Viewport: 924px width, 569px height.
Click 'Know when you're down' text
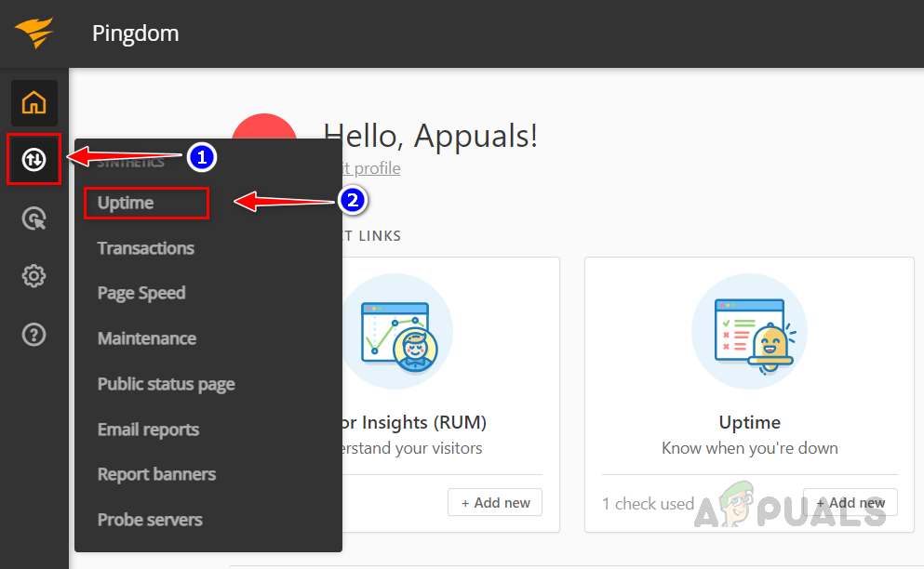(x=750, y=448)
